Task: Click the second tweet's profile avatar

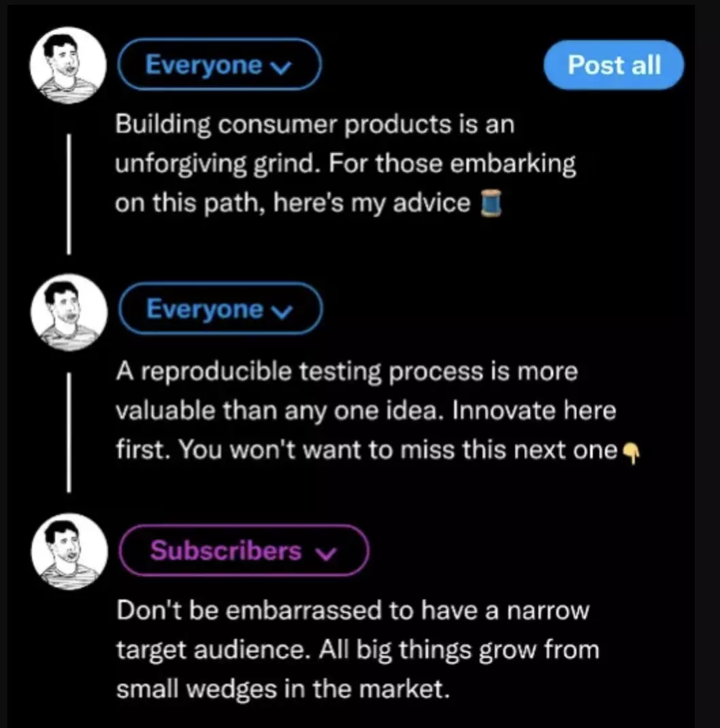Action: (x=68, y=312)
